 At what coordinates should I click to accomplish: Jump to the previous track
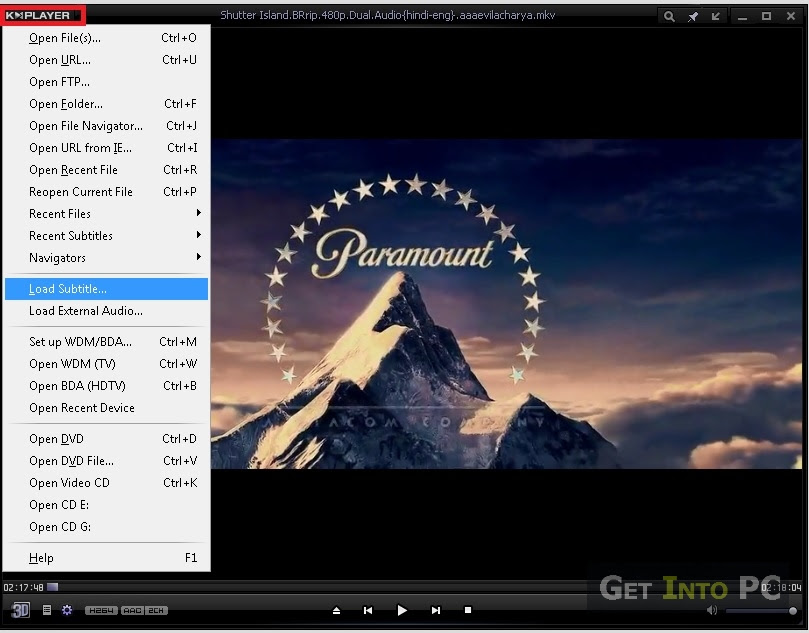[x=368, y=610]
